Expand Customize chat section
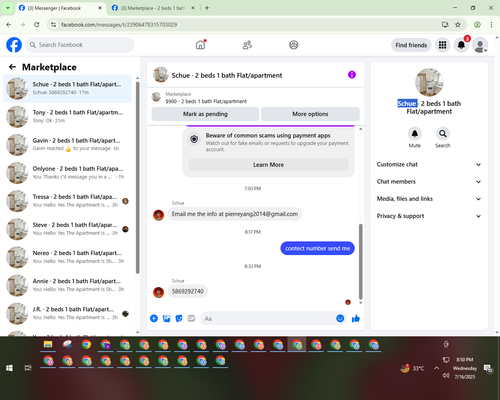This screenshot has width=500, height=400. click(429, 164)
